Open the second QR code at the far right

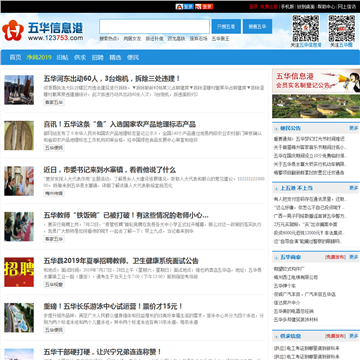click(342, 29)
